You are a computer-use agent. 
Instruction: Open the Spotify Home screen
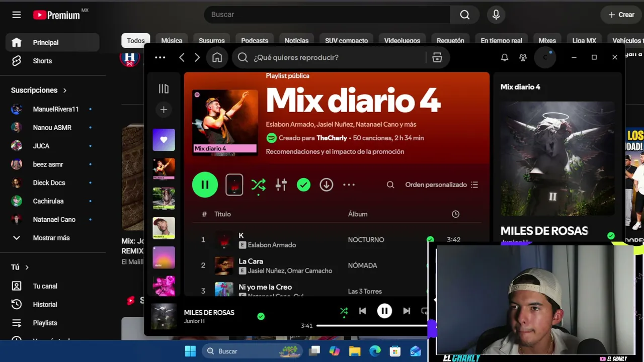pos(217,57)
